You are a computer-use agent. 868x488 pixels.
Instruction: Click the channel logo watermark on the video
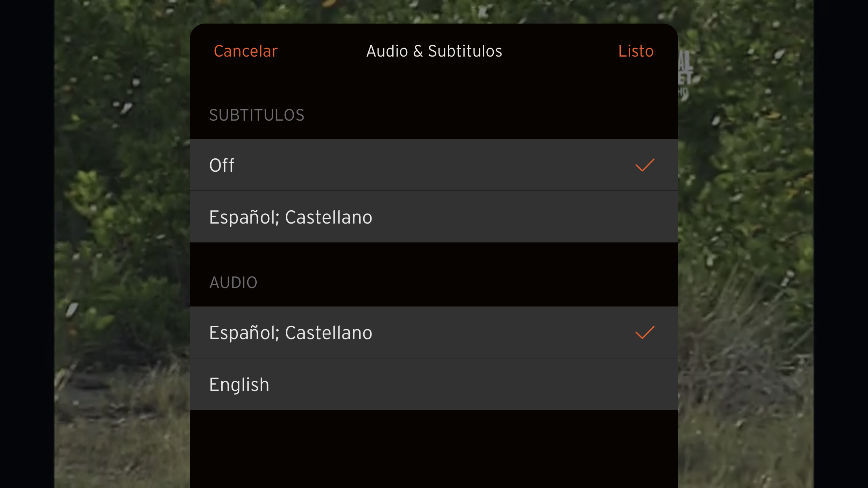click(686, 75)
